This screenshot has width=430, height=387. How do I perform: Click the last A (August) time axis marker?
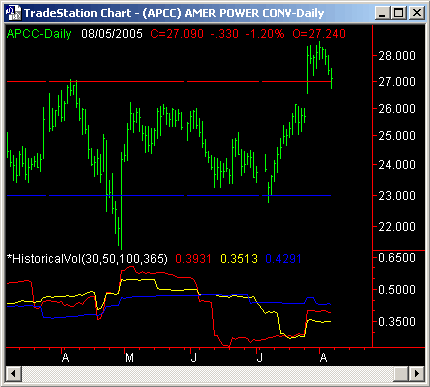(323, 358)
